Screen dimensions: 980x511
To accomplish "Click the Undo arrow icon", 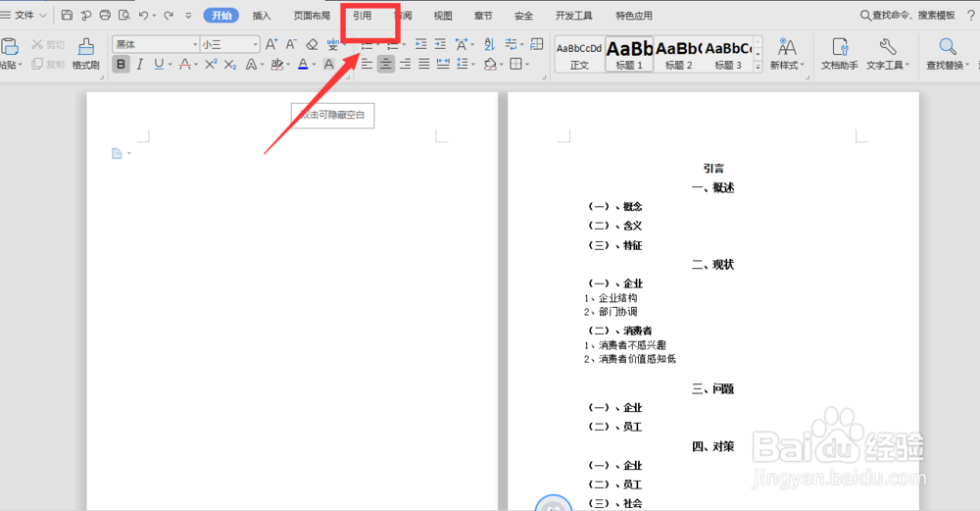I will point(144,15).
